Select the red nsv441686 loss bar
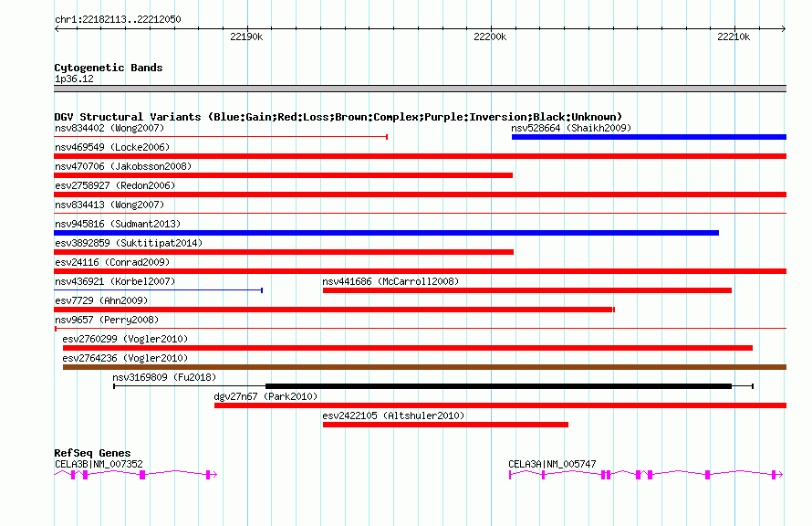 point(527,290)
